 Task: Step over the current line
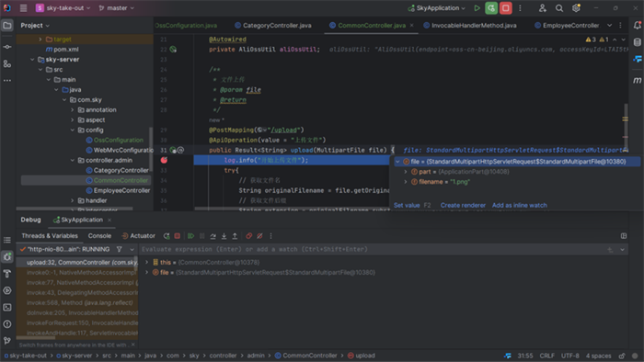(x=213, y=236)
